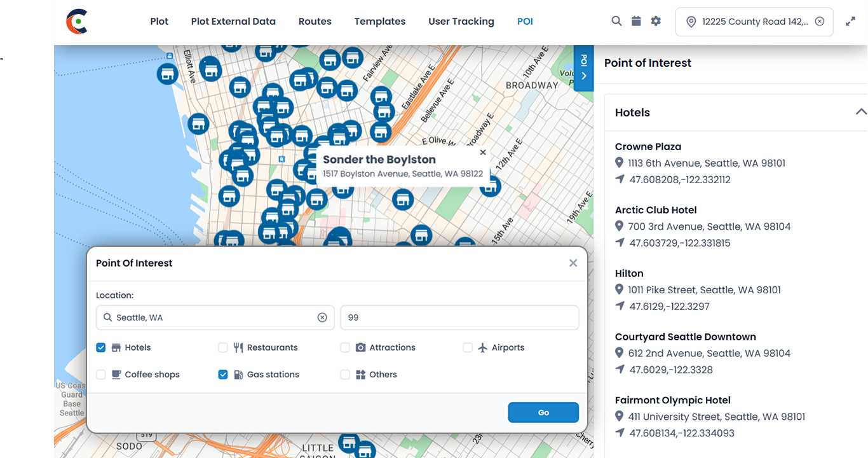This screenshot has height=458, width=868.
Task: Close the Sonder the Boylston popup
Action: (x=483, y=153)
